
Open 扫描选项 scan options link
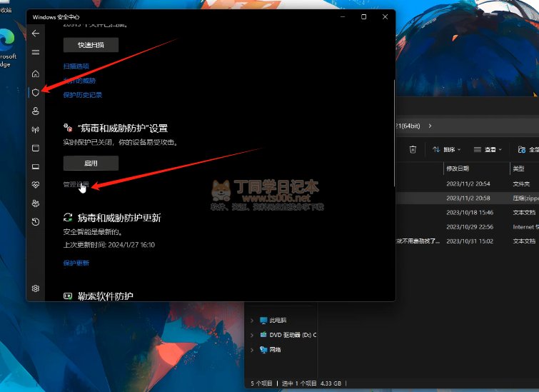coord(76,66)
